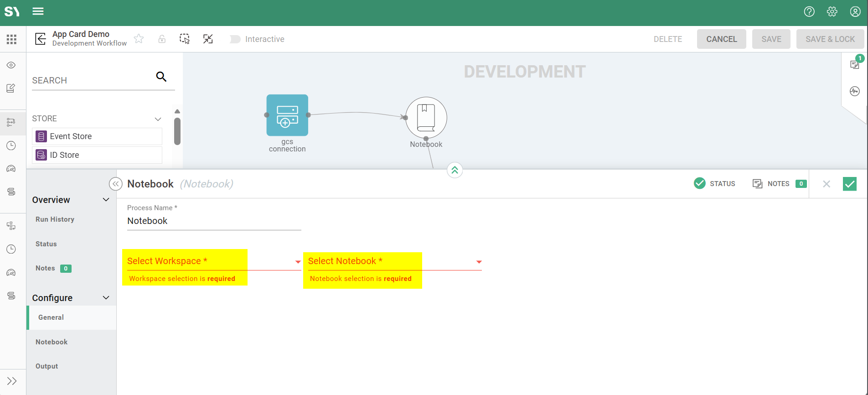Click the green confirm checkmark button

(849, 184)
